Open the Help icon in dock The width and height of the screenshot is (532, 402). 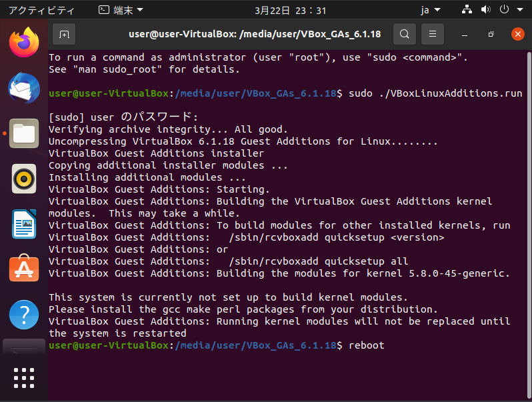(24, 315)
